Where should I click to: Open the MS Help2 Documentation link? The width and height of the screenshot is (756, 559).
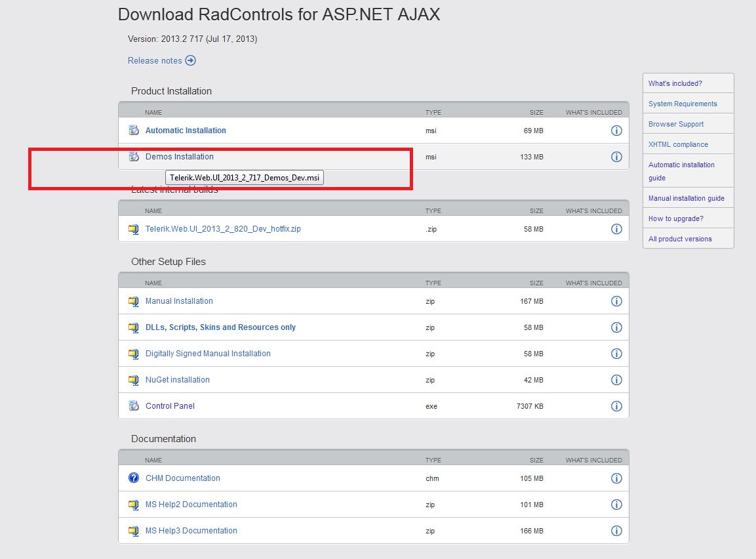click(x=191, y=505)
